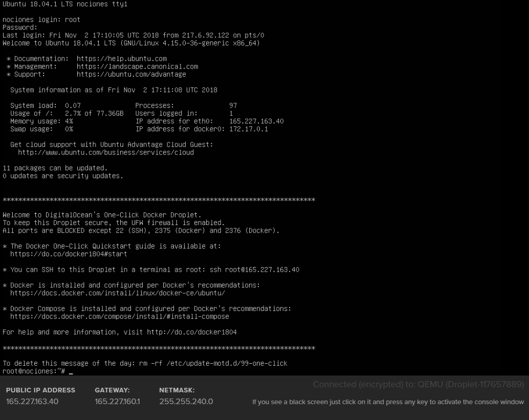The width and height of the screenshot is (529, 420).
Task: Click the "Ubuntu 18.04.1 LTS nociones tty1" header line
Action: pyautogui.click(x=65, y=4)
